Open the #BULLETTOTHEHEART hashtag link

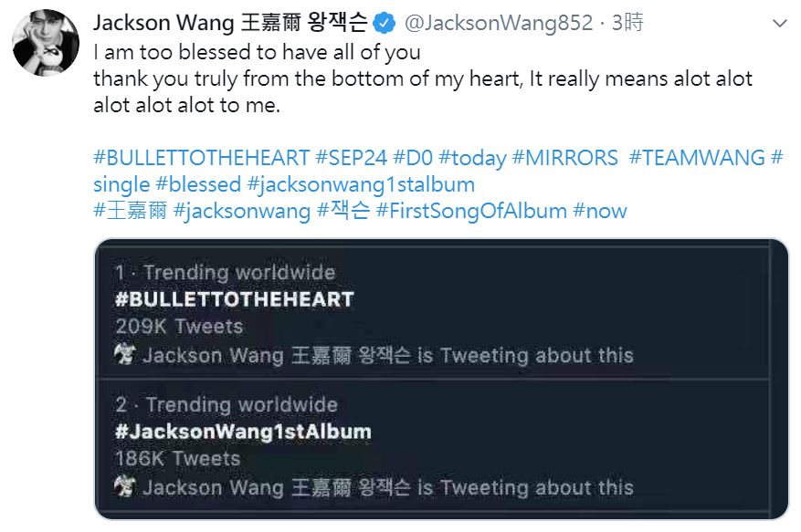[201, 158]
